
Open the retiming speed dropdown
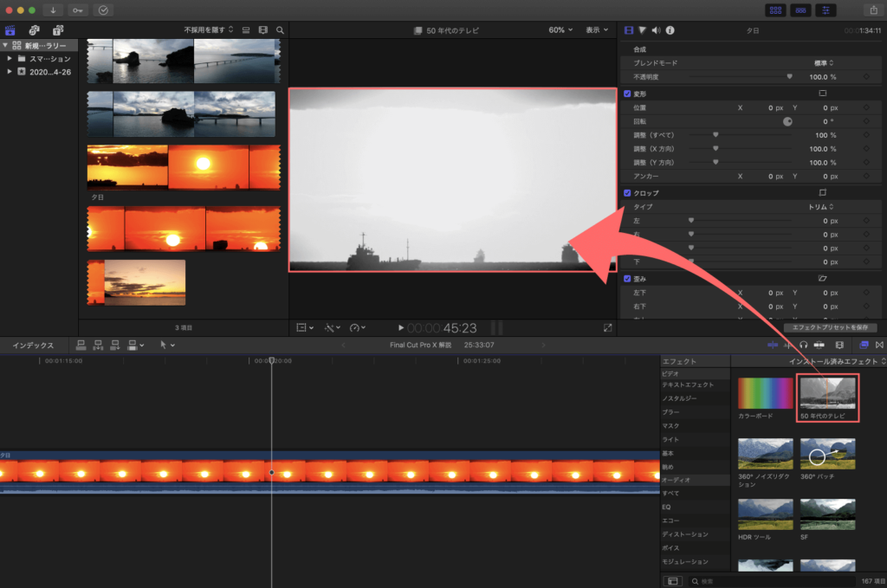coord(358,328)
